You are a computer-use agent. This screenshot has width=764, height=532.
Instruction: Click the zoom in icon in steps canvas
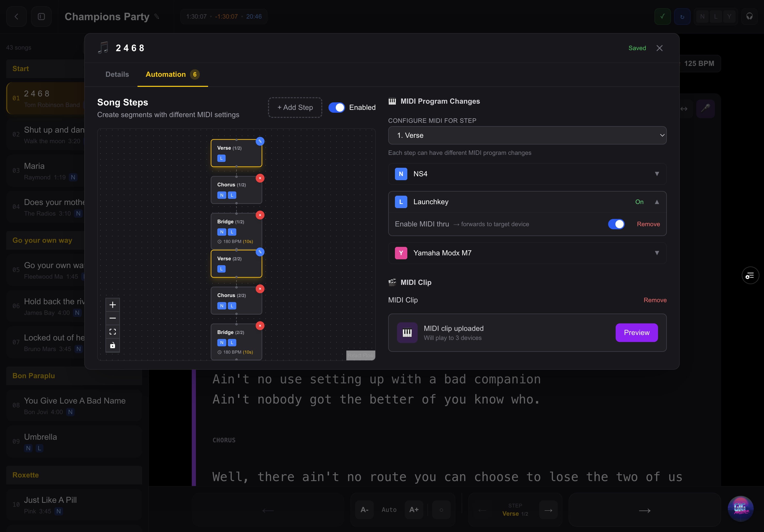(112, 305)
